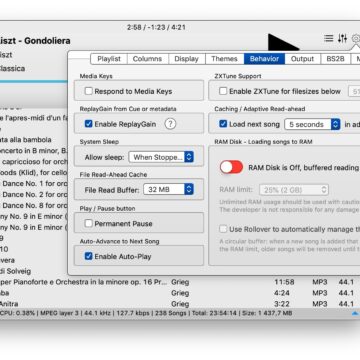Open Allow sleep When Stopped dropdown
This screenshot has height=360, width=360.
pos(161,157)
